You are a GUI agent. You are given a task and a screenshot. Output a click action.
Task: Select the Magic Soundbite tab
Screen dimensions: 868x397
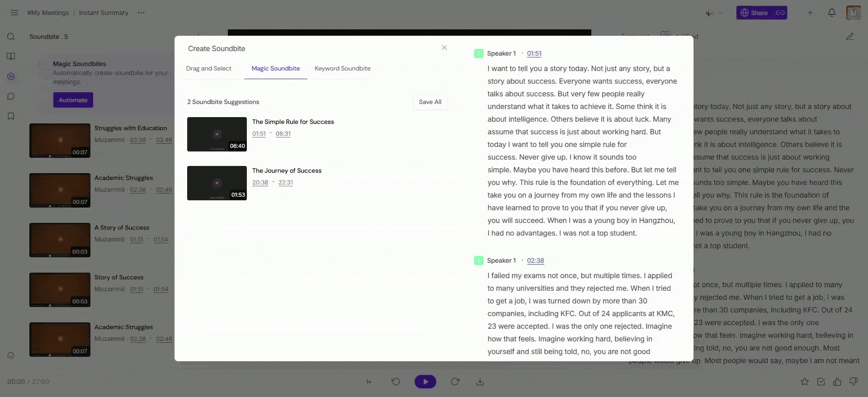[276, 68]
